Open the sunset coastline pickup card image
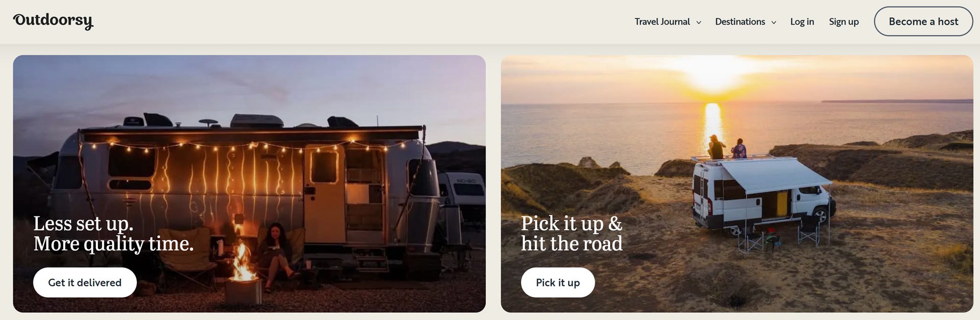The height and width of the screenshot is (320, 980). click(737, 184)
